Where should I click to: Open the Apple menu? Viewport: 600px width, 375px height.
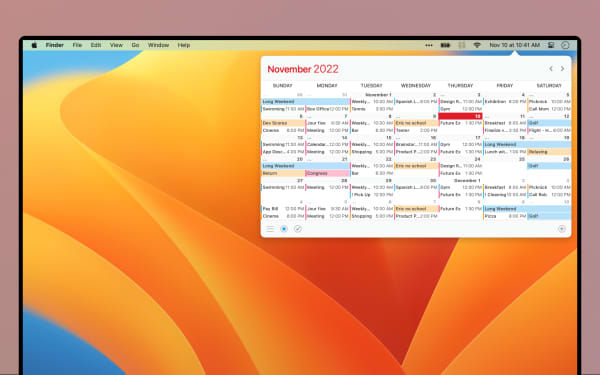[34, 45]
